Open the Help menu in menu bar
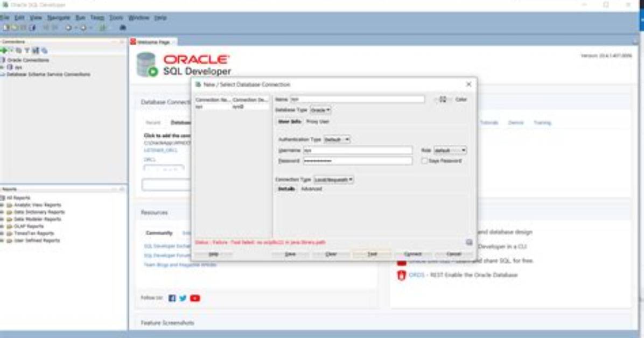Screen dimensions: 644x338 160,18
